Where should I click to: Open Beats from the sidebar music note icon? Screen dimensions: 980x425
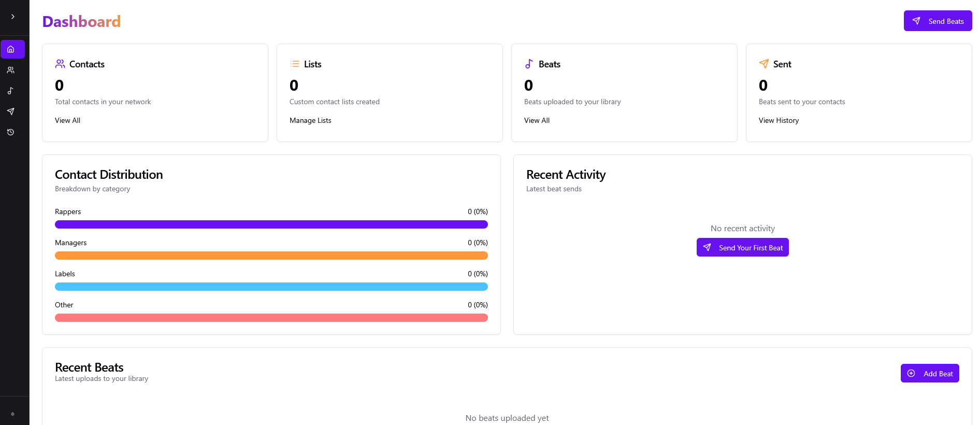pyautogui.click(x=10, y=91)
